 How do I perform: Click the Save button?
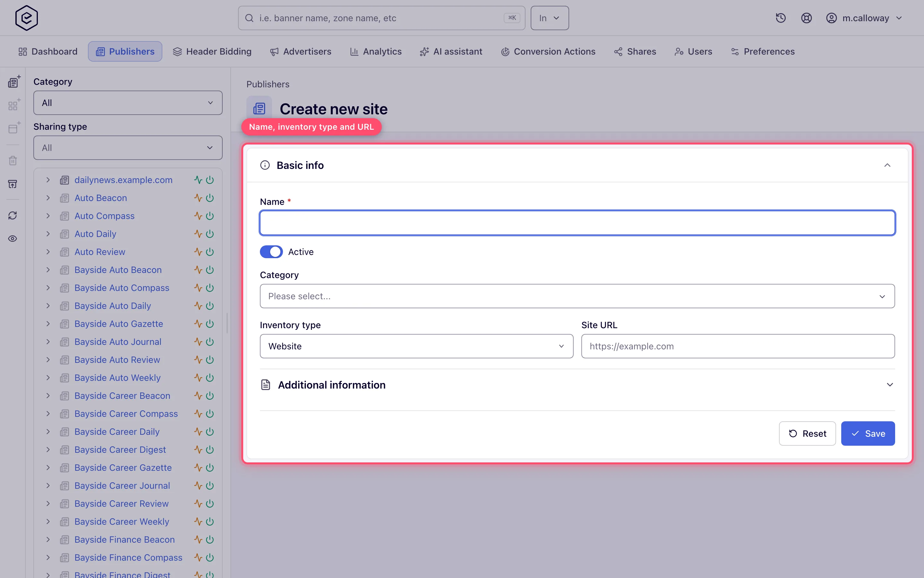click(x=868, y=433)
